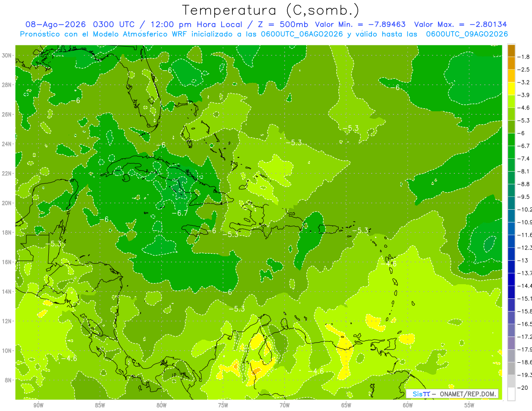This screenshot has height=411, width=532.
Task: Click 'Valor Min. = -7.89463' in header
Action: point(360,24)
